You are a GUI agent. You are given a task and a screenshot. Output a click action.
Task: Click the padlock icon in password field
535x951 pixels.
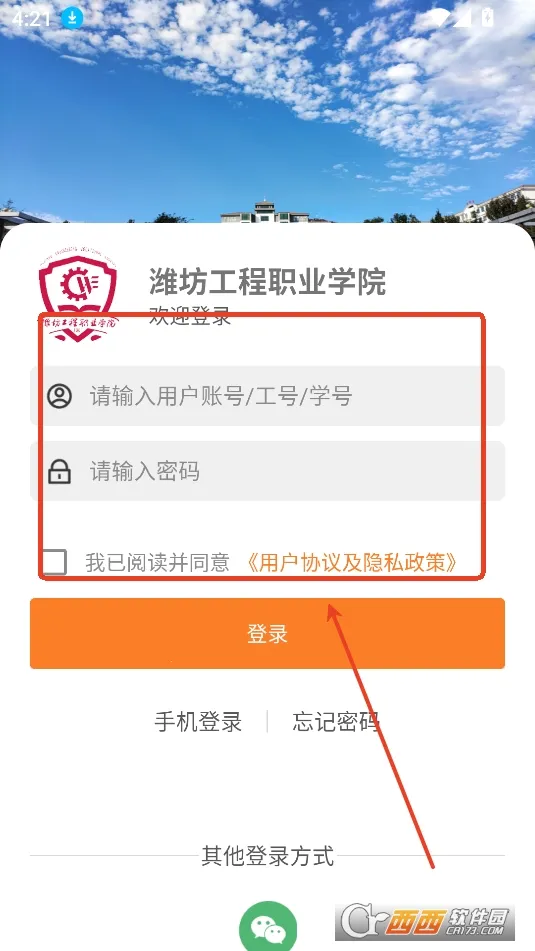pos(59,471)
